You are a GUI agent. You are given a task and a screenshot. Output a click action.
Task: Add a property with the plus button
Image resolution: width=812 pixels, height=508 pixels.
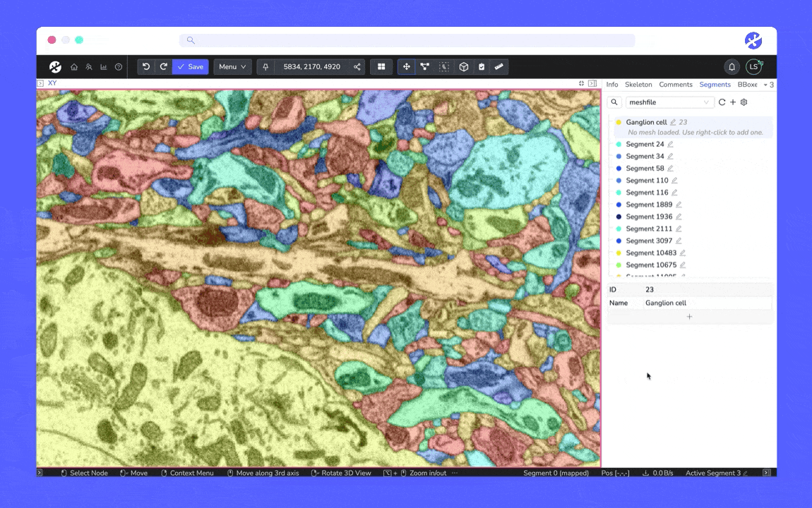point(689,317)
